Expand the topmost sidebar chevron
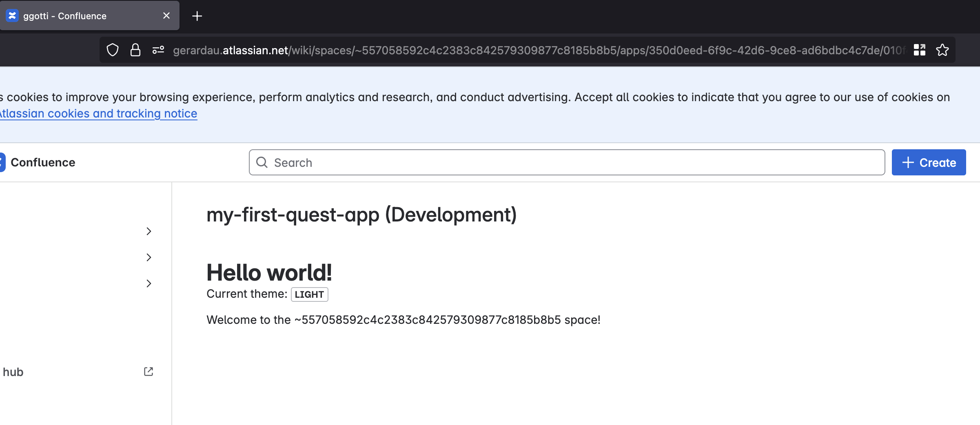 tap(149, 231)
